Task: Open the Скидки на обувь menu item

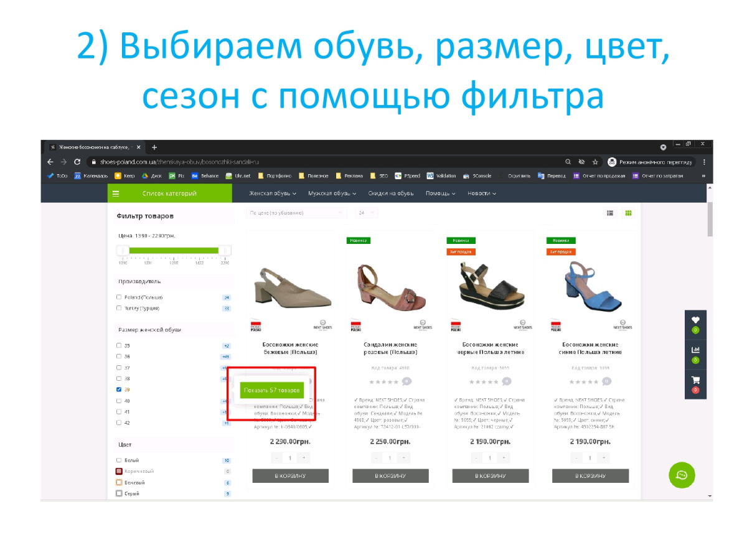Action: point(390,194)
